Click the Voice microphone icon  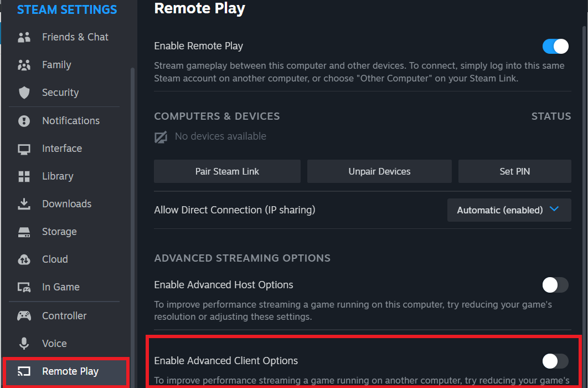(24, 343)
